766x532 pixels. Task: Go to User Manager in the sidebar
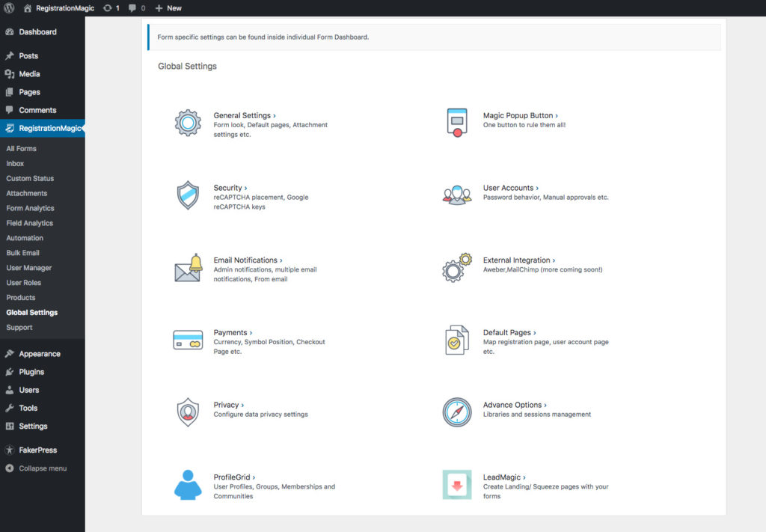[28, 268]
